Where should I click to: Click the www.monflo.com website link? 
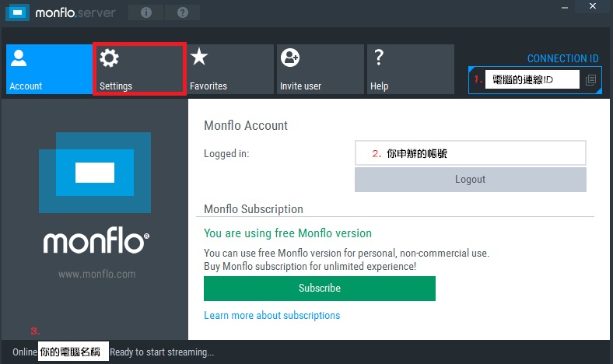[96, 274]
